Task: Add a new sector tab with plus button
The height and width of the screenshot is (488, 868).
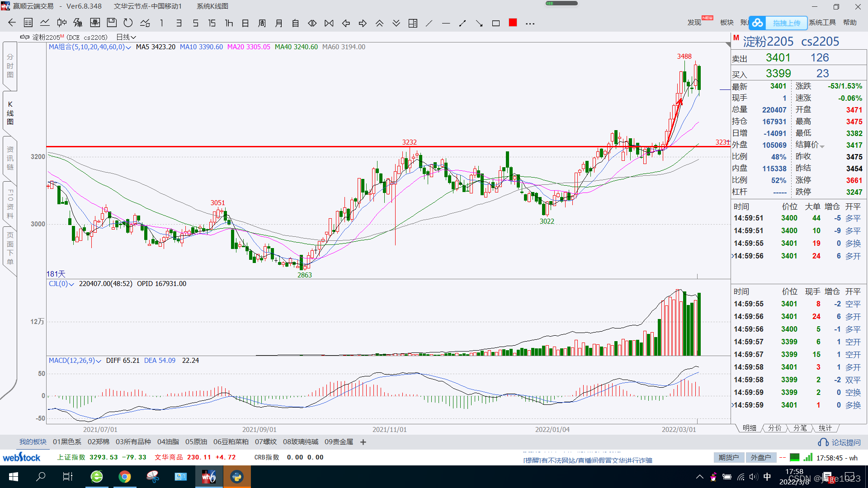Action: [x=363, y=442]
